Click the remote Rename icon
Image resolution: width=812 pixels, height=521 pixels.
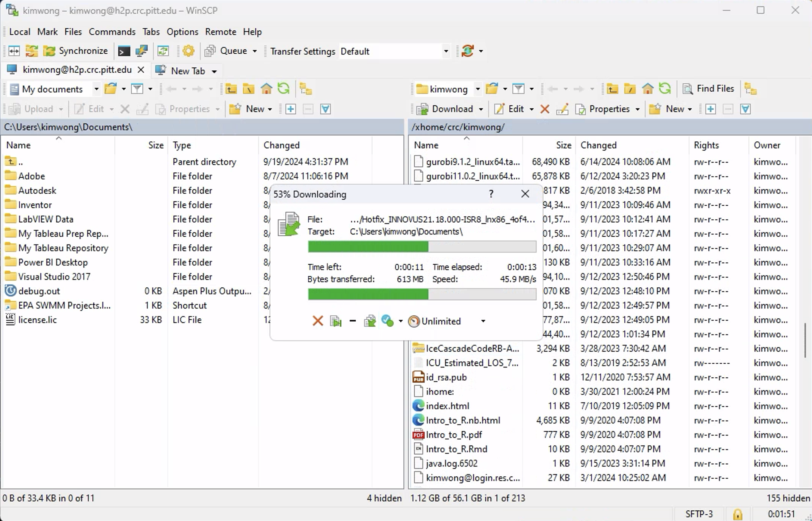coord(562,109)
